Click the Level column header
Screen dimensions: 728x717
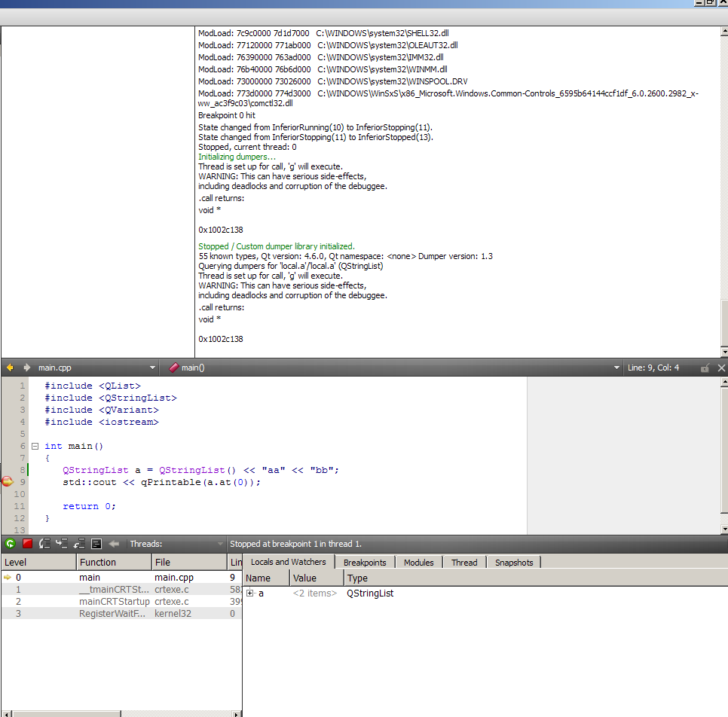38,562
